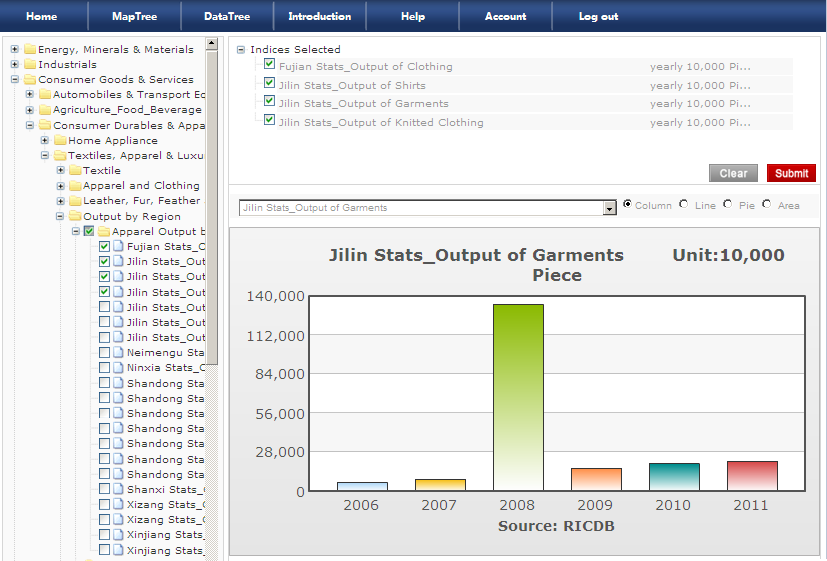
Task: Select the Line chart radio button
Action: point(684,204)
